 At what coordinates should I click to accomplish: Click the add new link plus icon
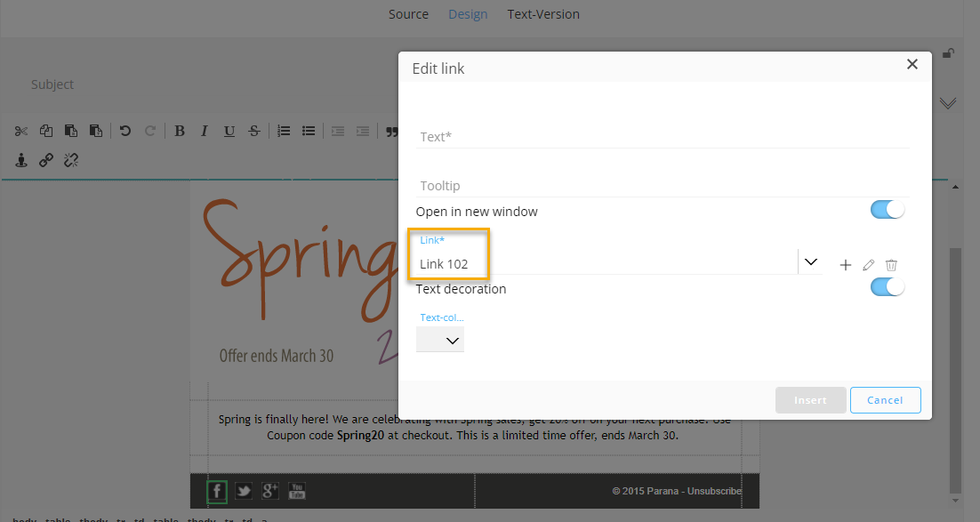click(x=845, y=265)
